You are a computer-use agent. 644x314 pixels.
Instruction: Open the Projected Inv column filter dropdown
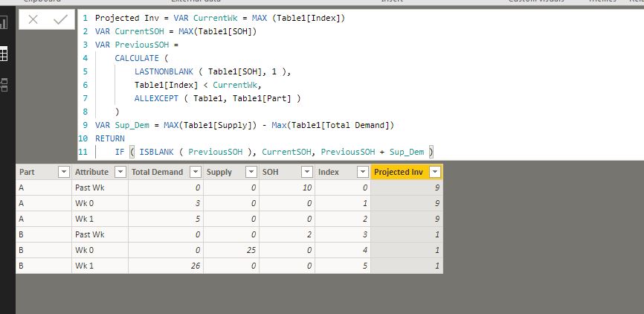[435, 172]
